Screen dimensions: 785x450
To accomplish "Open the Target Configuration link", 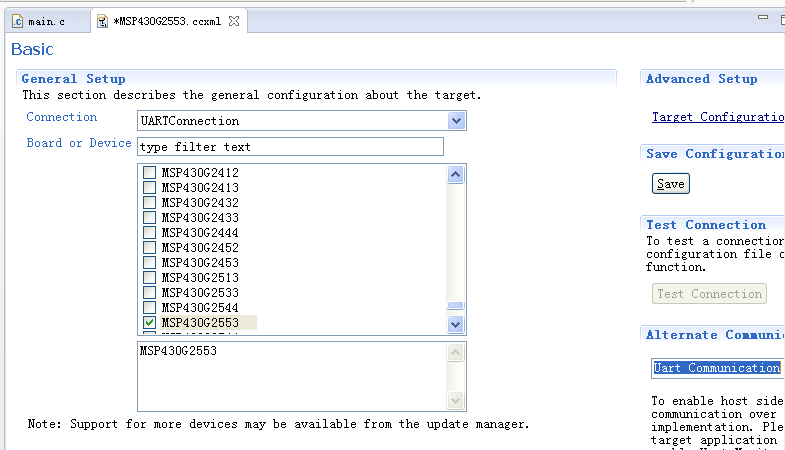I will point(717,117).
